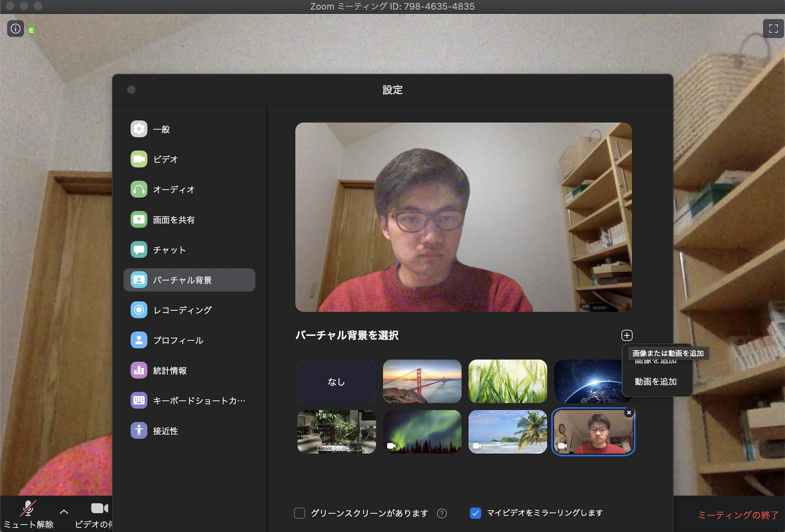Select the Golden Gate Bridge background
This screenshot has height=532, width=785.
coord(422,381)
